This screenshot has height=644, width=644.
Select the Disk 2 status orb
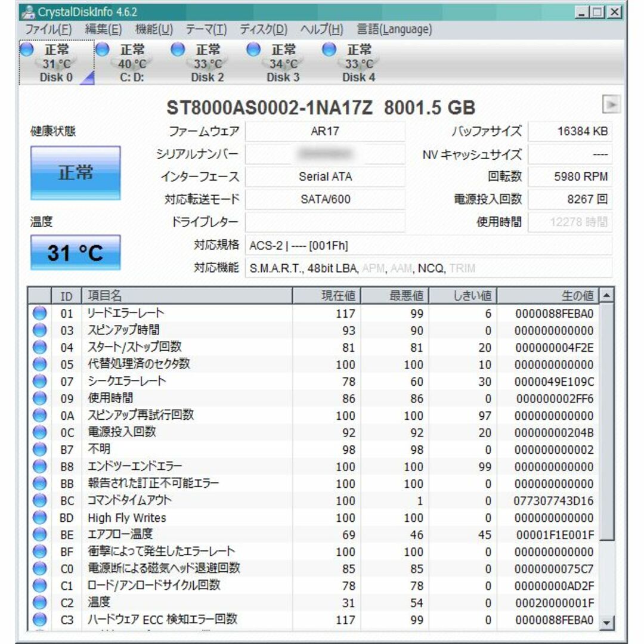178,49
